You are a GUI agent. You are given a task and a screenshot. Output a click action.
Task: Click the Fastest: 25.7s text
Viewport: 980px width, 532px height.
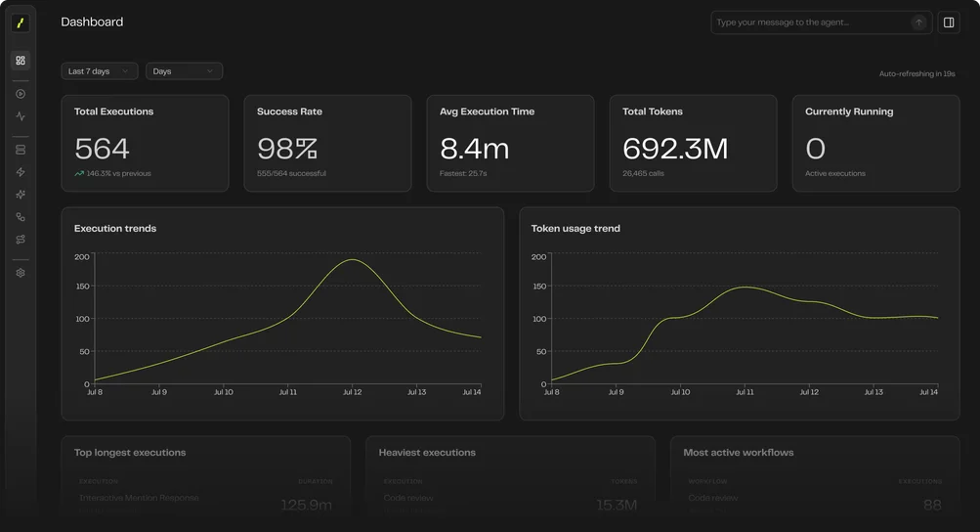463,173
